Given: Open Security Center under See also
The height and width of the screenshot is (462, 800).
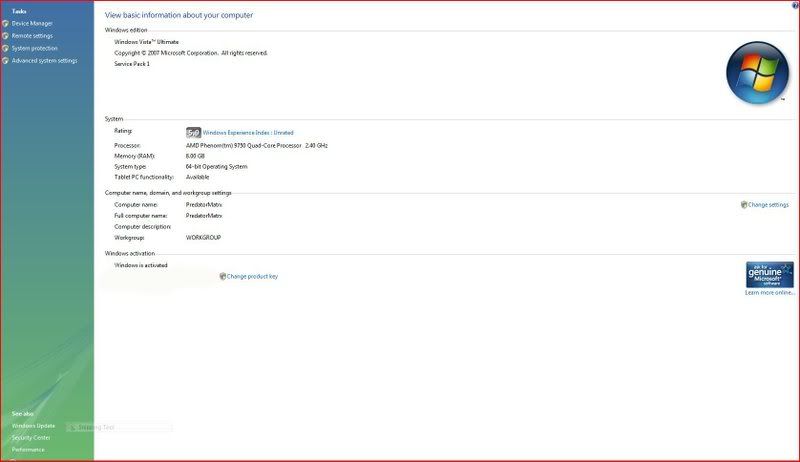Looking at the screenshot, I should pos(31,437).
